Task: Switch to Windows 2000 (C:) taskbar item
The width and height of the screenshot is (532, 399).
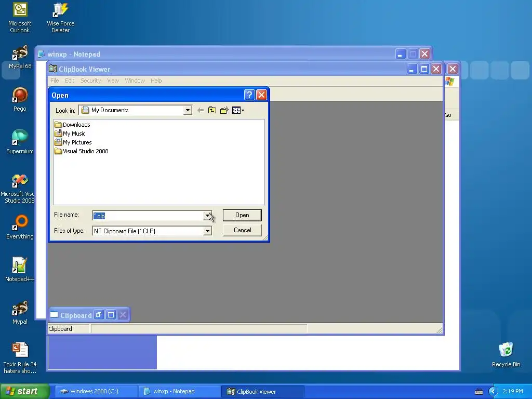Action: coord(95,391)
